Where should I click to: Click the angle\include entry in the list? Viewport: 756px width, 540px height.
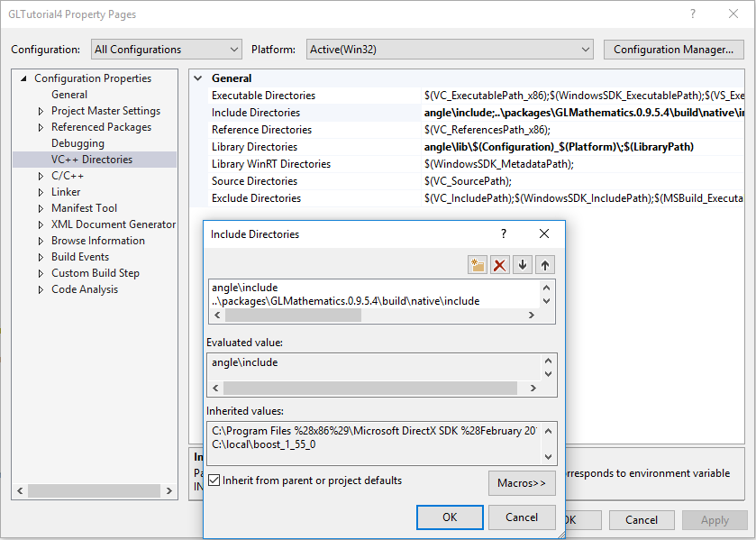tap(245, 288)
